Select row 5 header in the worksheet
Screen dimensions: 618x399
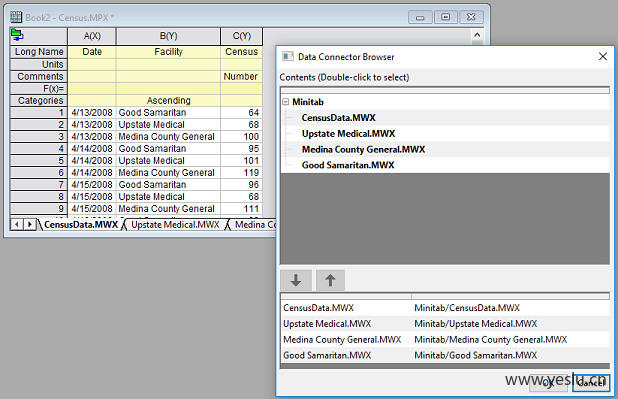pyautogui.click(x=39, y=161)
